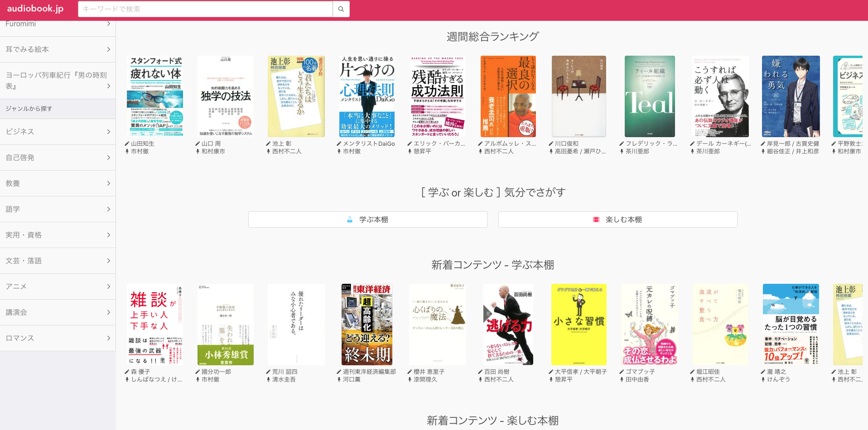
Task: Click the blue flask icon in 学ぶ本棚
Action: (x=349, y=220)
